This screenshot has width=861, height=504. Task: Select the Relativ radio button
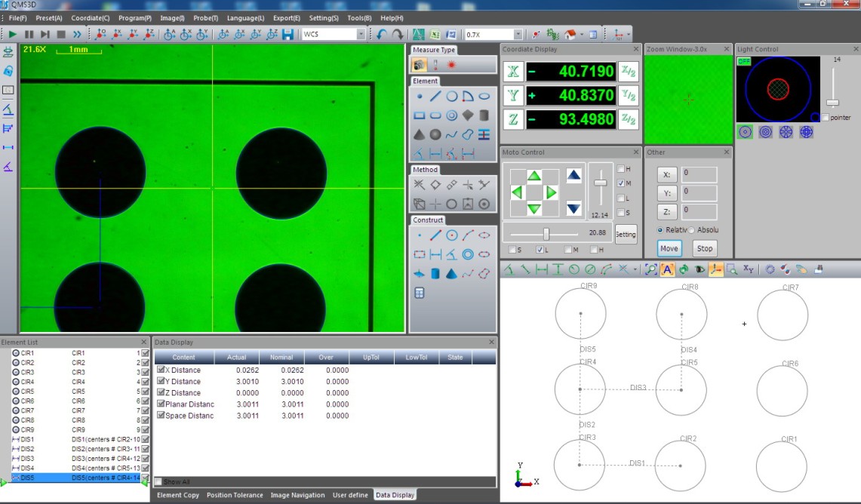click(660, 230)
